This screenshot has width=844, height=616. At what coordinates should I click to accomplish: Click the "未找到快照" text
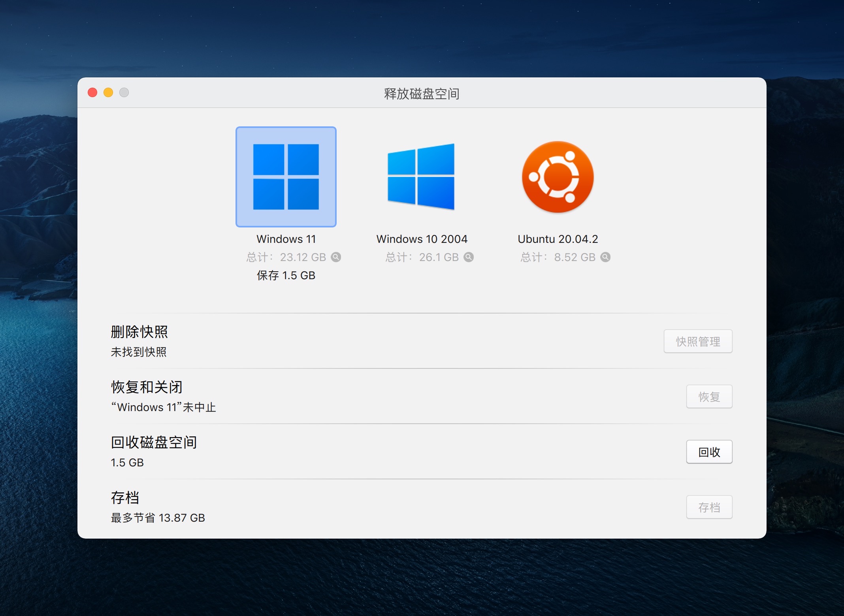[x=139, y=352]
